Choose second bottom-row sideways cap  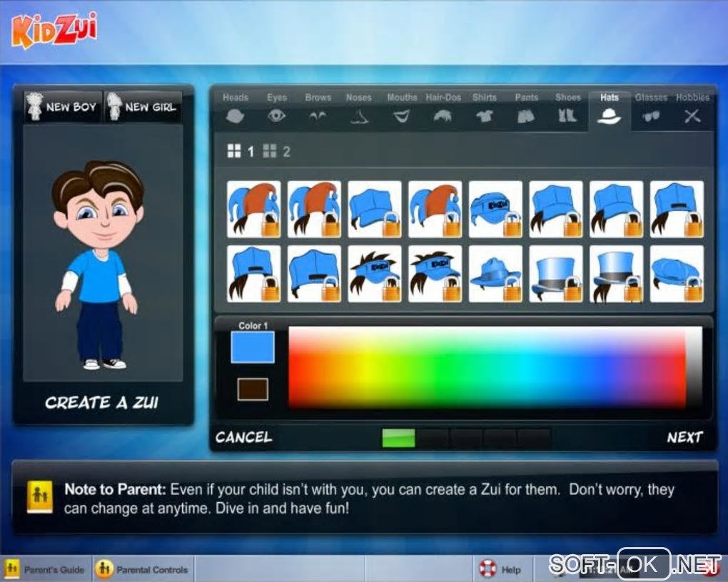(x=314, y=274)
